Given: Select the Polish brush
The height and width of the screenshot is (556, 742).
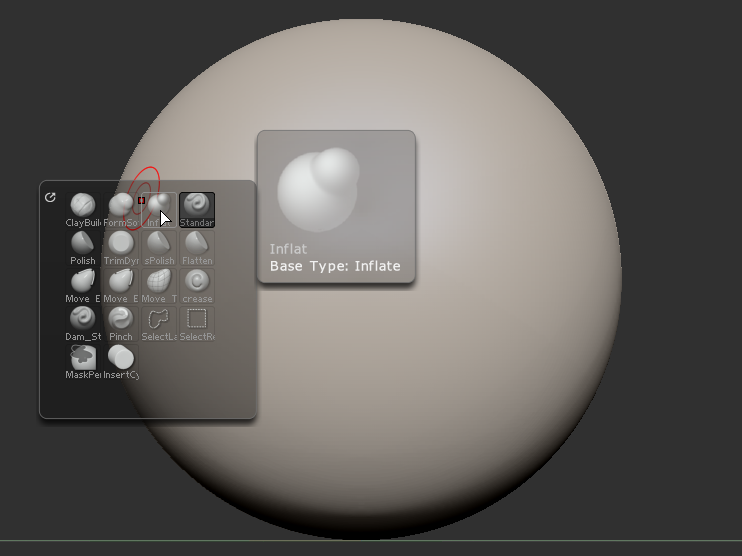Looking at the screenshot, I should (x=83, y=248).
